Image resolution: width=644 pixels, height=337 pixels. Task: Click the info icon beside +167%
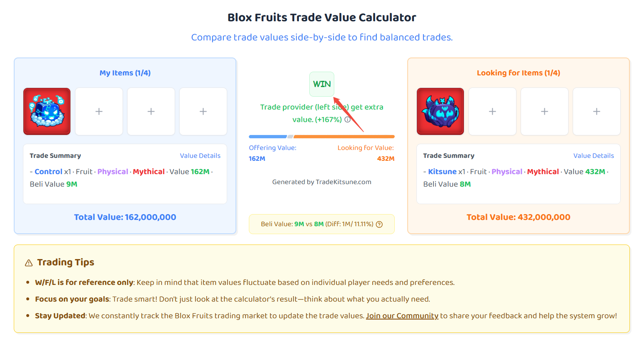coord(347,120)
